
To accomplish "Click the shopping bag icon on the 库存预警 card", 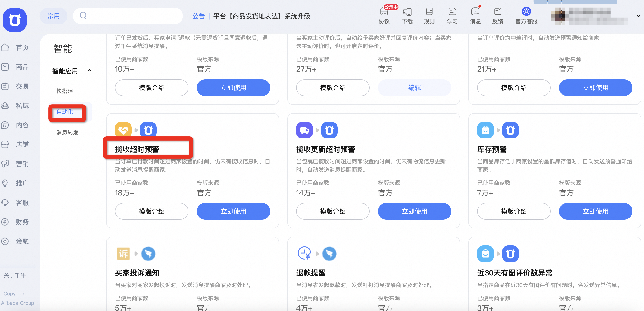I will (x=485, y=130).
